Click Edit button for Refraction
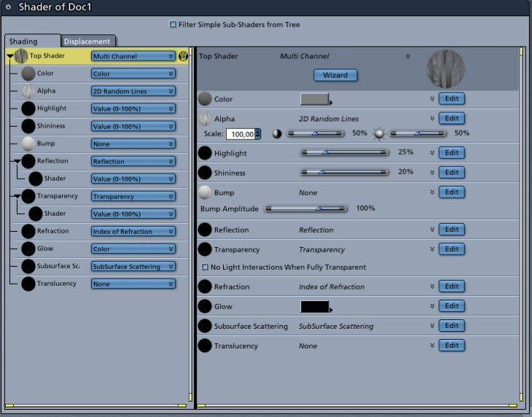532x417 pixels. [x=452, y=287]
